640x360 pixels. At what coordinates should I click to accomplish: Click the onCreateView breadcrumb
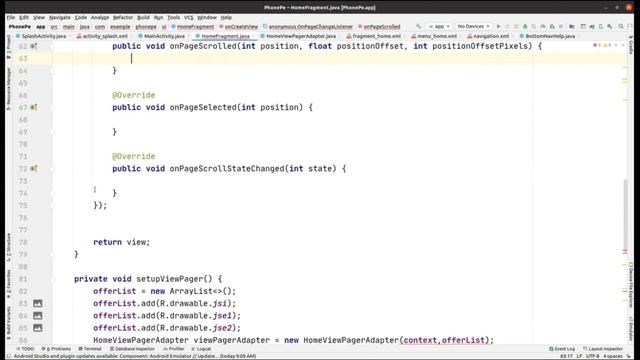(238, 27)
